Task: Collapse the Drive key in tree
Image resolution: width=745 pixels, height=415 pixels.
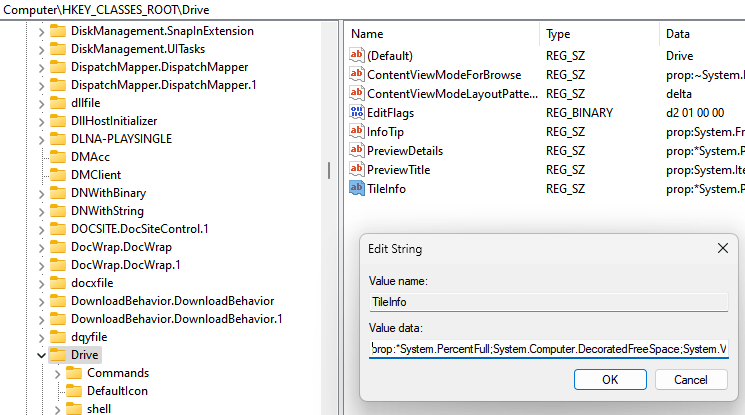Action: pyautogui.click(x=42, y=355)
